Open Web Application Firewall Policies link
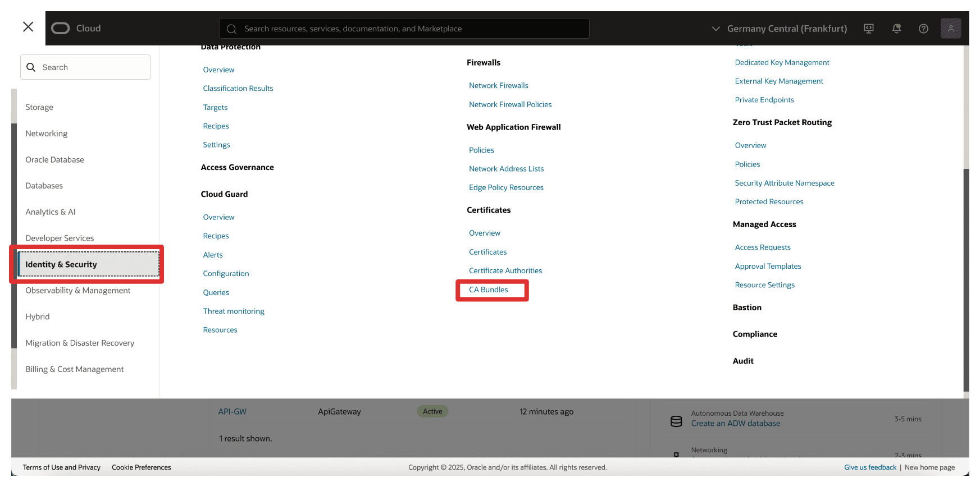This screenshot has width=980, height=487. coord(482,150)
